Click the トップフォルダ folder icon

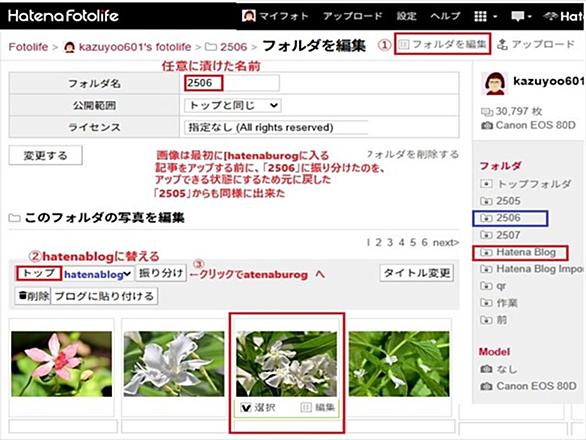486,184
